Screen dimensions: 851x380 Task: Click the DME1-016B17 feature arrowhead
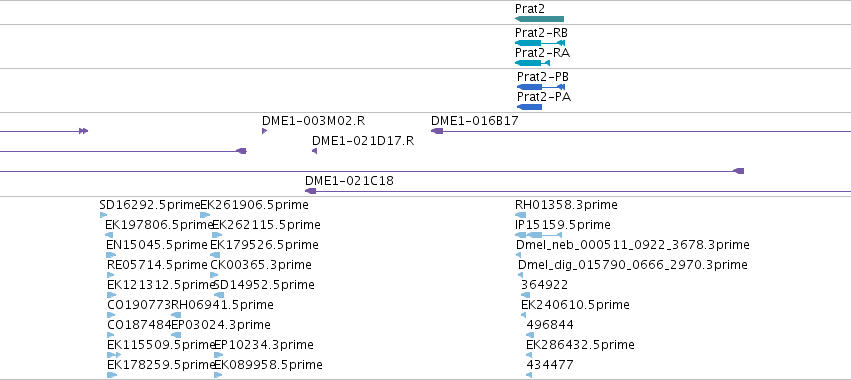437,131
